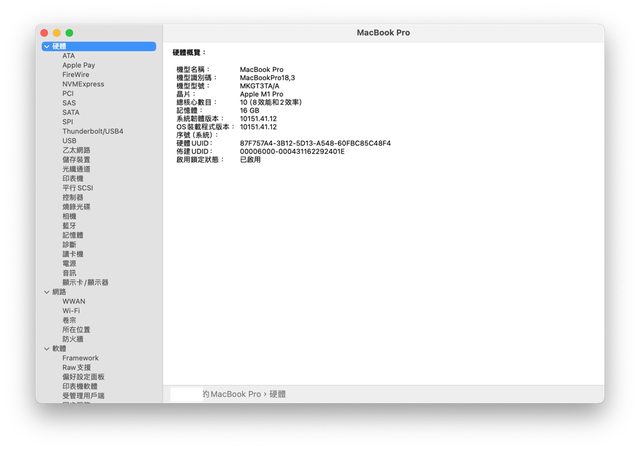Open the 電源 entry
Screen dimensions: 640x450
pyautogui.click(x=69, y=263)
